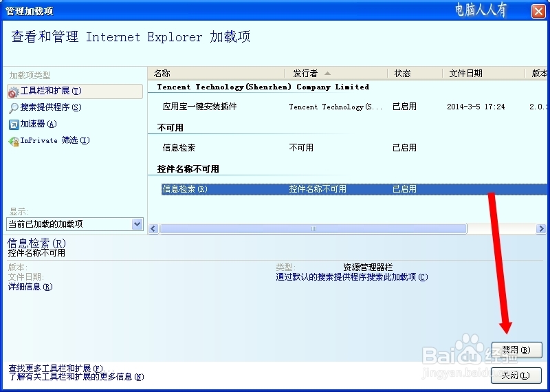Click the search providers magnifier icon

click(x=13, y=108)
